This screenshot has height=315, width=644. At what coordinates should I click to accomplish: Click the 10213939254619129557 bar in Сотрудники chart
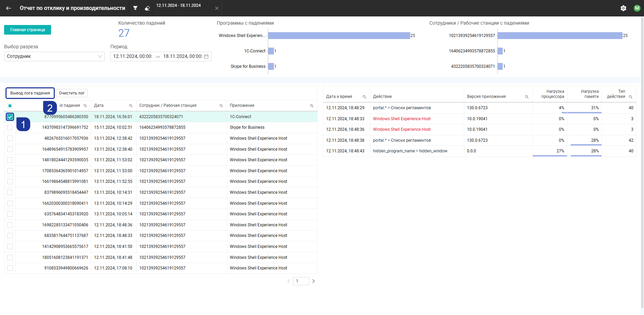point(560,36)
